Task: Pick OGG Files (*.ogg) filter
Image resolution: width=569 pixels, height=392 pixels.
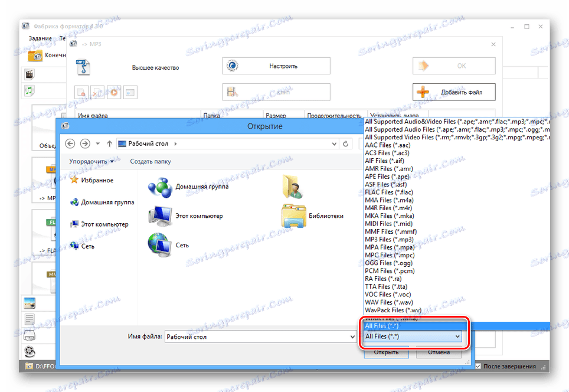Action: click(x=457, y=263)
